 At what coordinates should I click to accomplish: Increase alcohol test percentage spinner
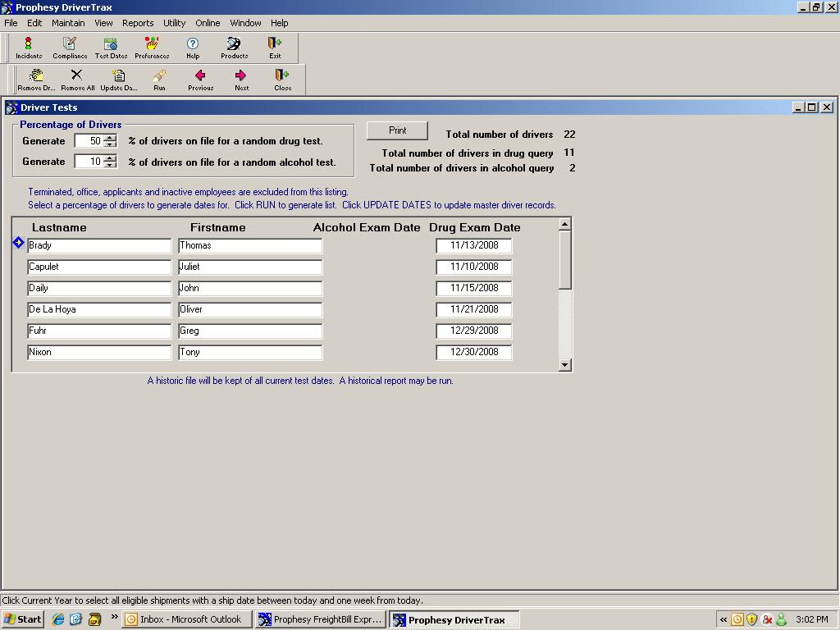(110, 158)
